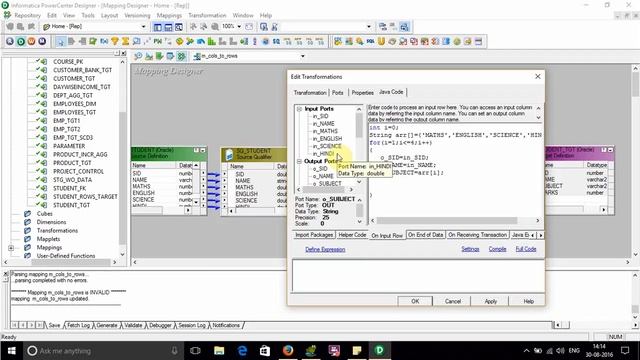Click the highlighted green arrange icon on mapping toolbar
This screenshot has width=640, height=360.
click(x=181, y=56)
